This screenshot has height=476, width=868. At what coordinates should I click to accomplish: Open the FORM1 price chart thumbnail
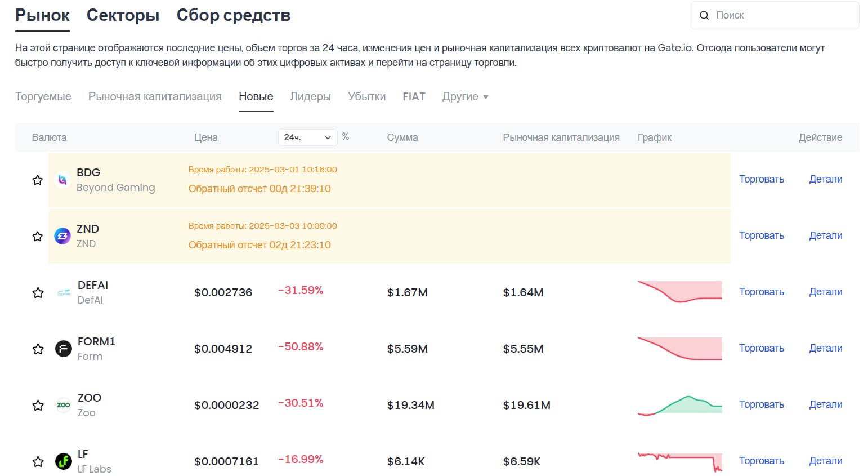click(680, 348)
